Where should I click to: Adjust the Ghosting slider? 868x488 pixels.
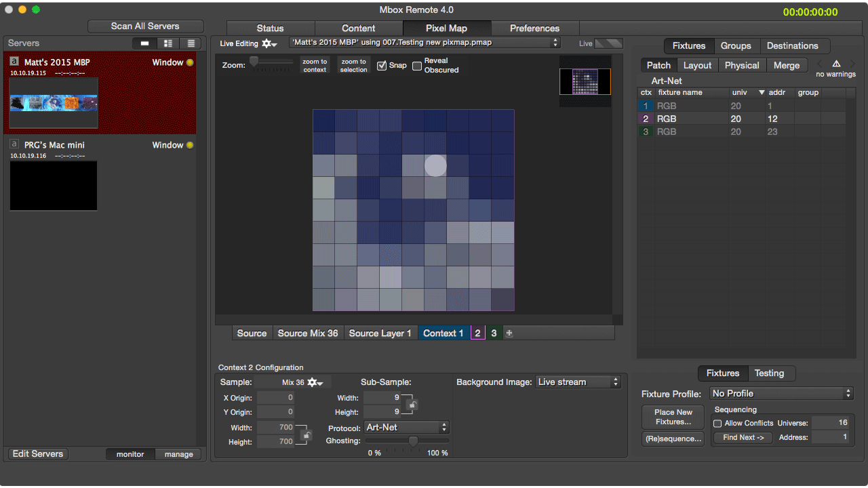[x=412, y=441]
